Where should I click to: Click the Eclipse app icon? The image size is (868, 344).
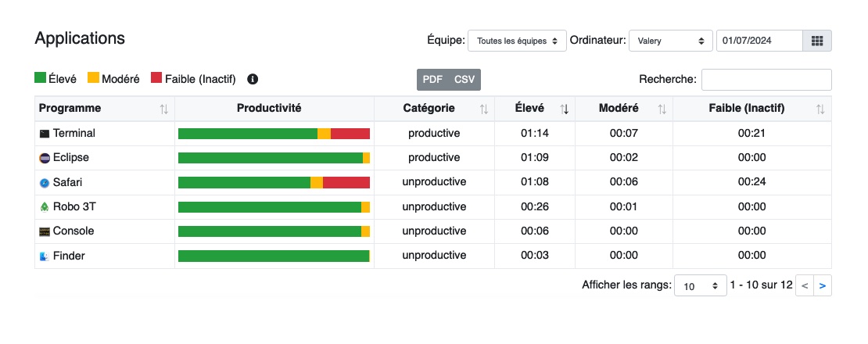tap(45, 158)
